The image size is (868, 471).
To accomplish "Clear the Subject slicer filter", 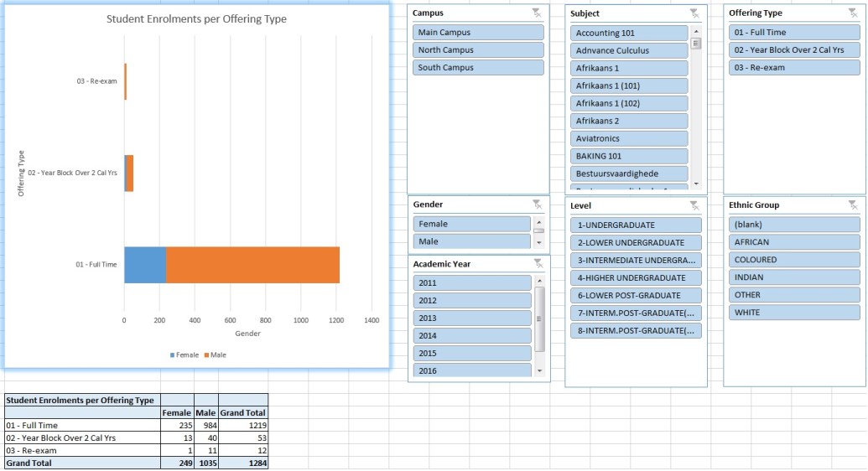I will tap(694, 13).
